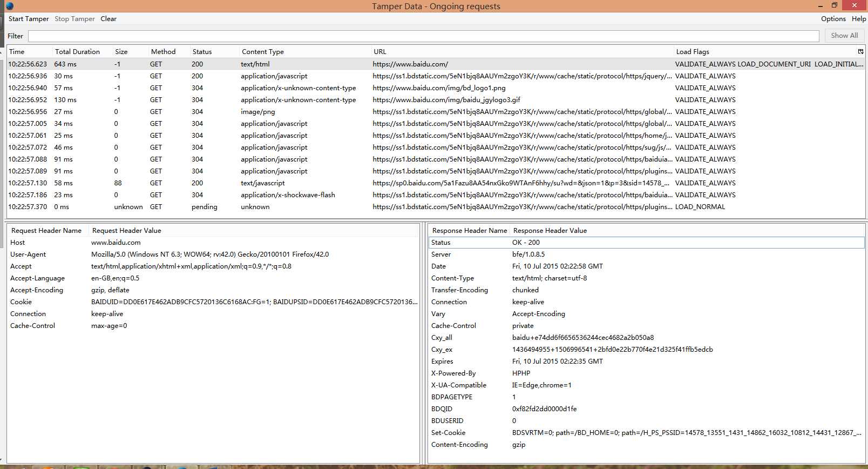This screenshot has height=469, width=868.
Task: Sort by the Load Flags column header
Action: (x=765, y=52)
